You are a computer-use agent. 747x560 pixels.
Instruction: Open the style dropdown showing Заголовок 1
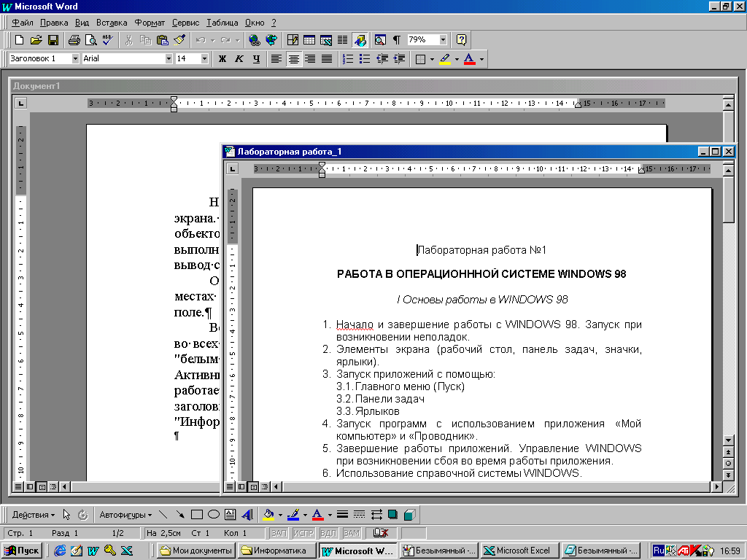75,58
